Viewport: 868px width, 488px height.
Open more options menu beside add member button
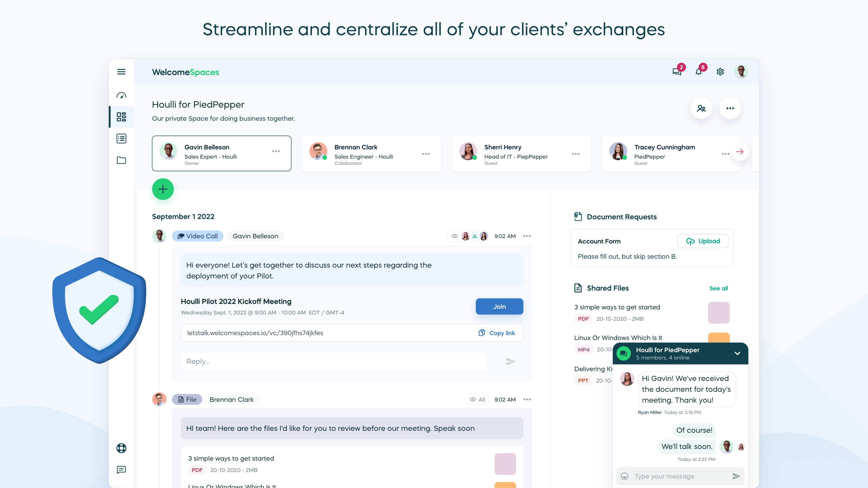[730, 108]
